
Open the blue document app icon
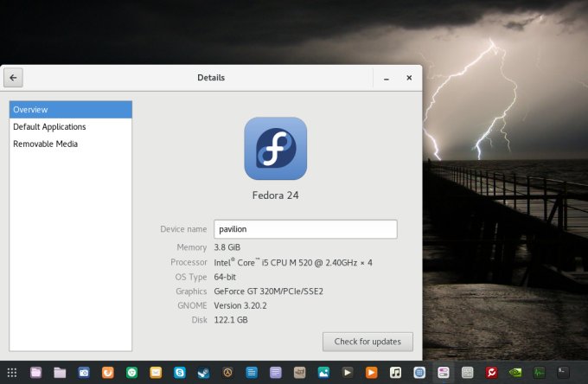252,373
